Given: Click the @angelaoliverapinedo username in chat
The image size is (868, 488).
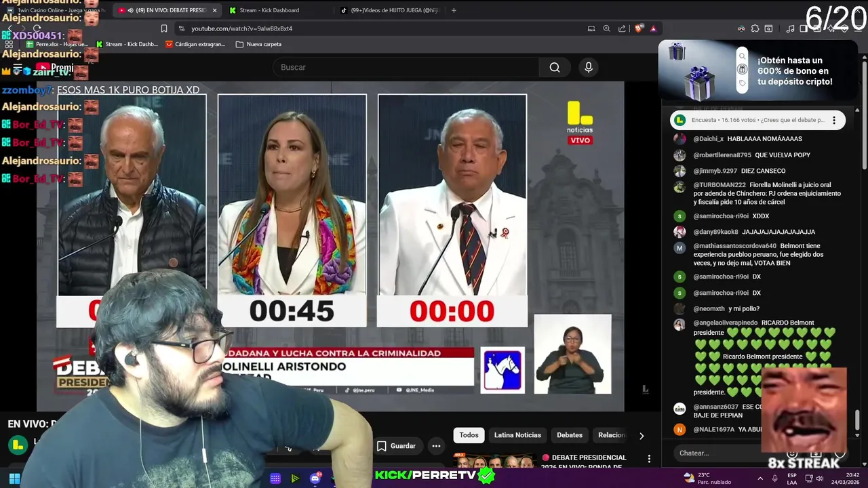Looking at the screenshot, I should (x=725, y=323).
